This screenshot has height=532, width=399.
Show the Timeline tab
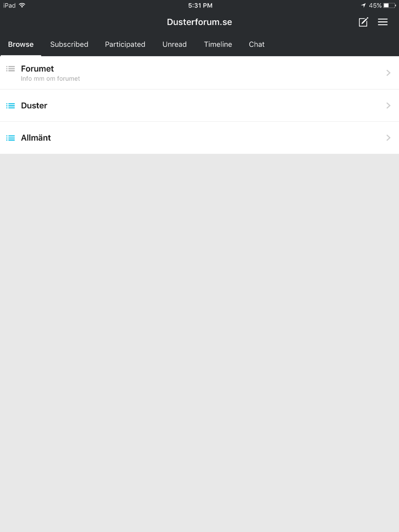(218, 44)
